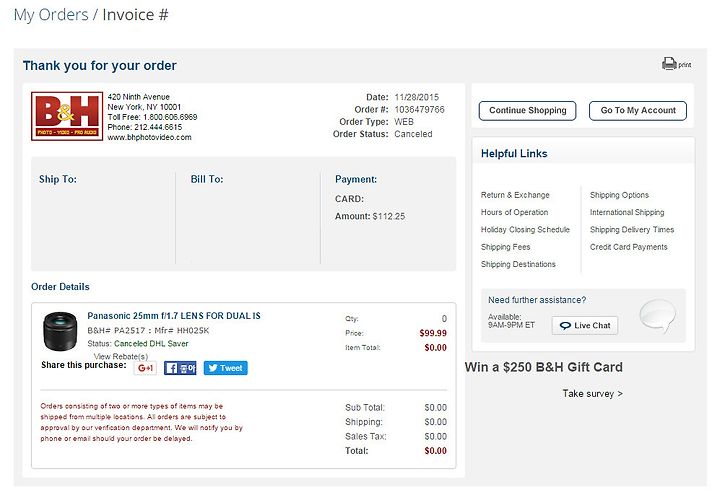Click the Canceled order status value
The height and width of the screenshot is (495, 720).
coord(413,134)
